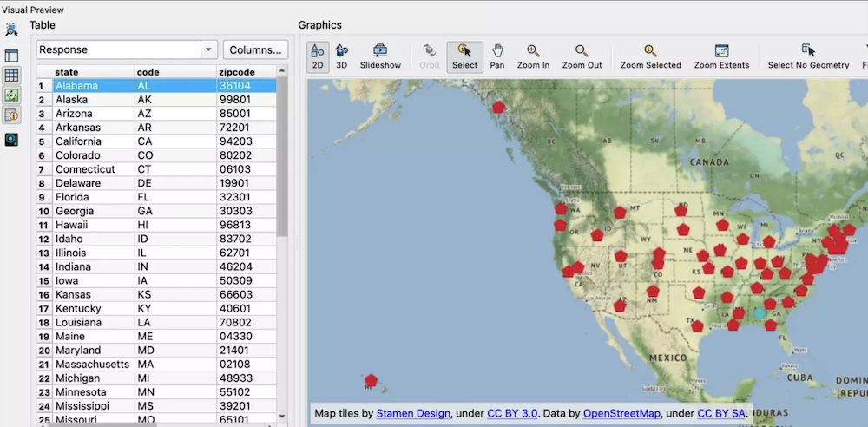Toggle Feature Information sidebar button

point(11,115)
